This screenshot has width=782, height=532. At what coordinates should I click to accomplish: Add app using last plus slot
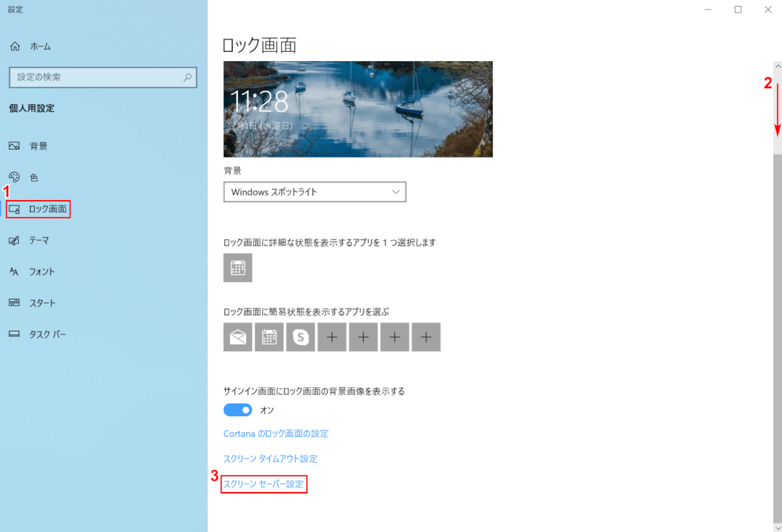coord(426,337)
